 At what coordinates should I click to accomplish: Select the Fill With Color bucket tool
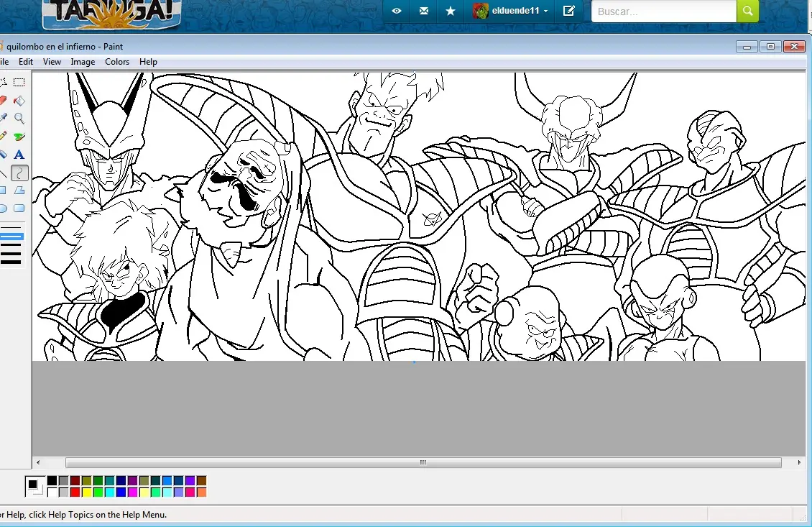tap(19, 101)
